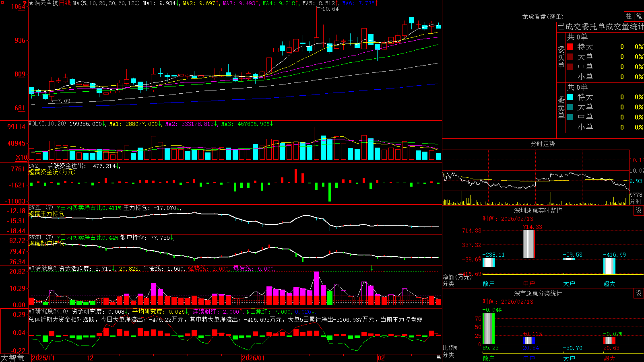The width and height of the screenshot is (644, 362).
Task: Click the 20.84 中户 ratio bar
Action: 529,341
